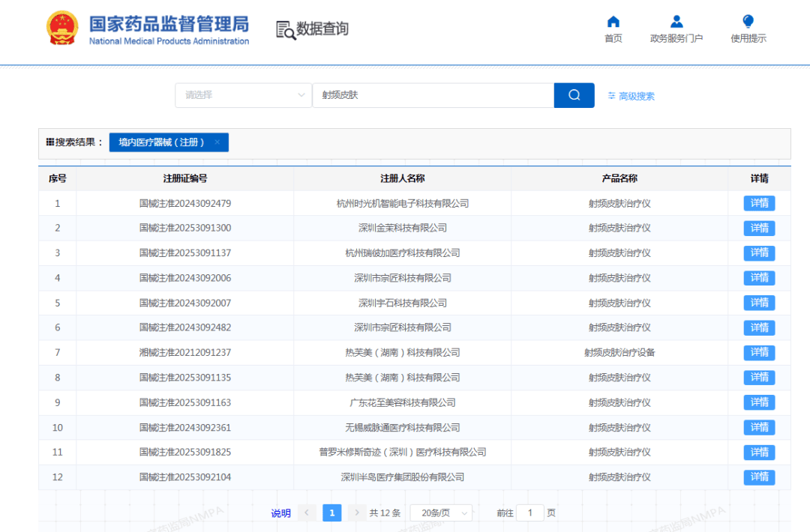Click the 数据查询 data query icon

pos(285,28)
